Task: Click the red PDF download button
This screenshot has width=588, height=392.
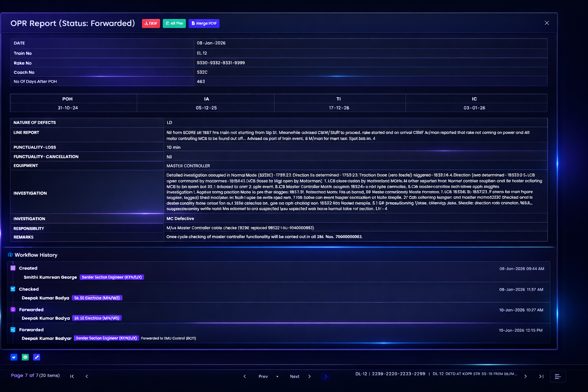Action: click(x=151, y=23)
